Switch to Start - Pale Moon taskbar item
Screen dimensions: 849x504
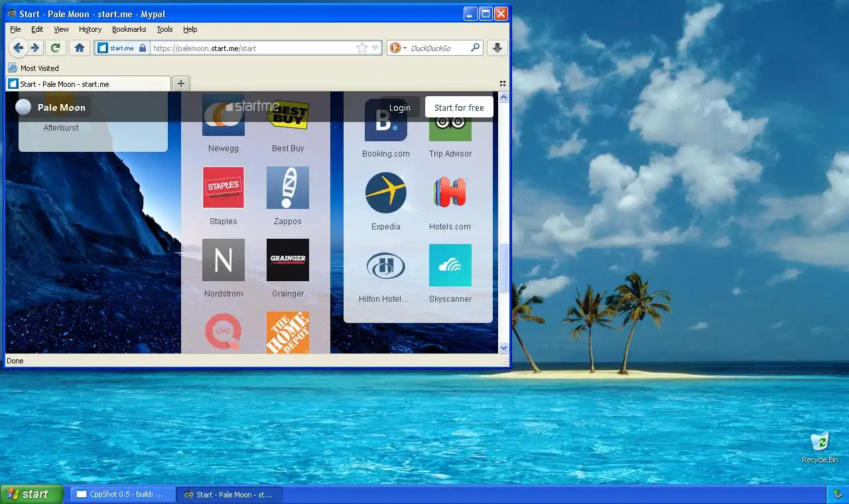[x=229, y=495]
